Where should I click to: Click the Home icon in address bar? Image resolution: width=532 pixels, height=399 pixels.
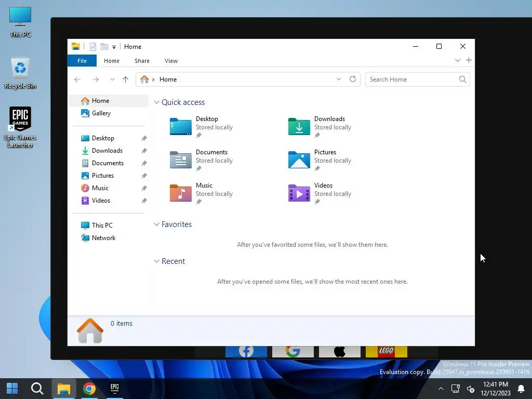(x=144, y=79)
